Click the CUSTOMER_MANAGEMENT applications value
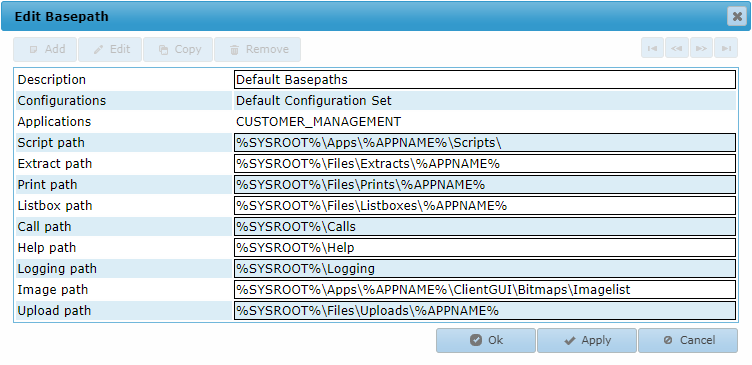This screenshot has height=365, width=752. 318,122
